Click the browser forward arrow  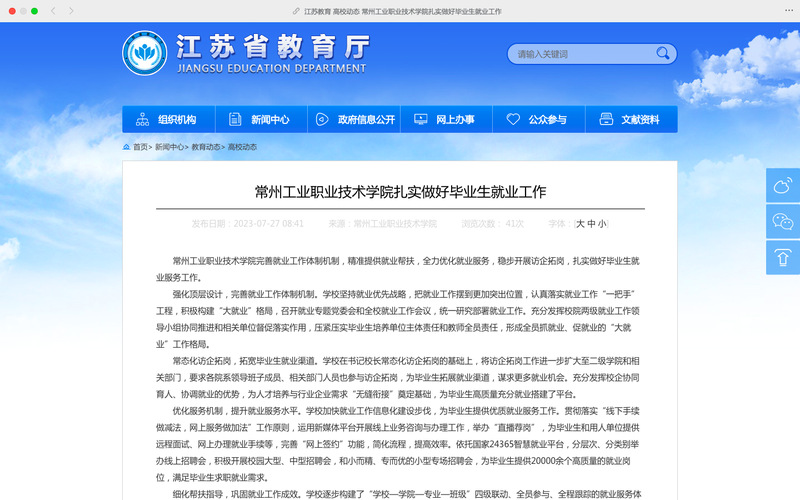(x=71, y=11)
